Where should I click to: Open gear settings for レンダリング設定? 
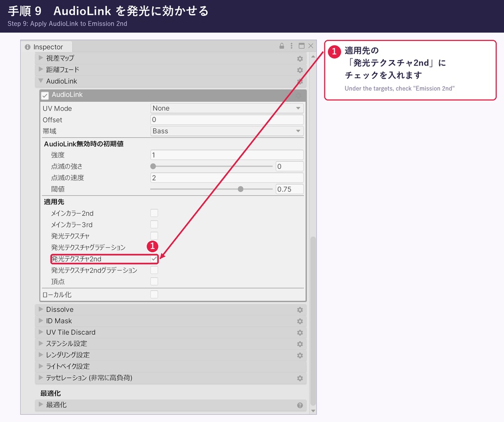pos(300,356)
